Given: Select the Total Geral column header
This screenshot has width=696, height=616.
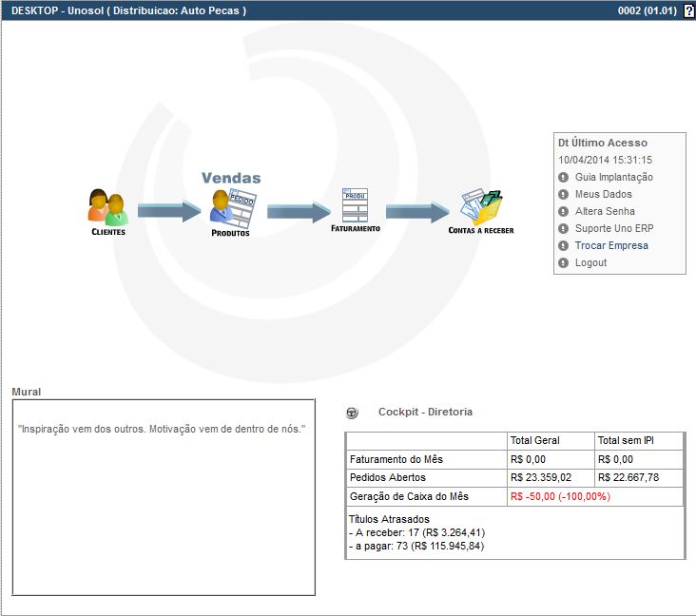Looking at the screenshot, I should point(535,440).
